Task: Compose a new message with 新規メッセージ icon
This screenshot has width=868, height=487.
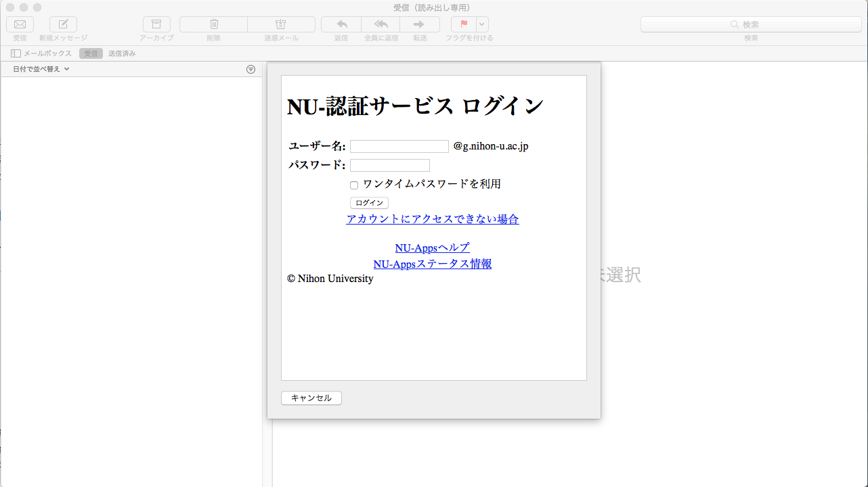Action: pyautogui.click(x=63, y=24)
